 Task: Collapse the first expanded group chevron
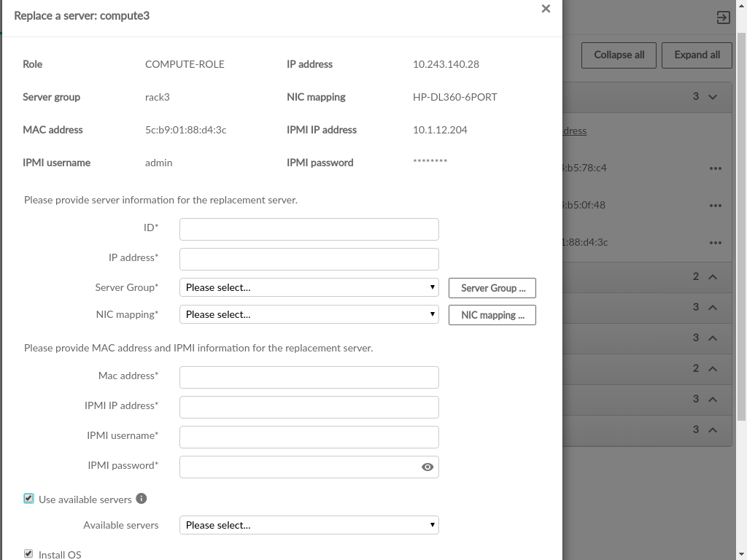(x=713, y=97)
